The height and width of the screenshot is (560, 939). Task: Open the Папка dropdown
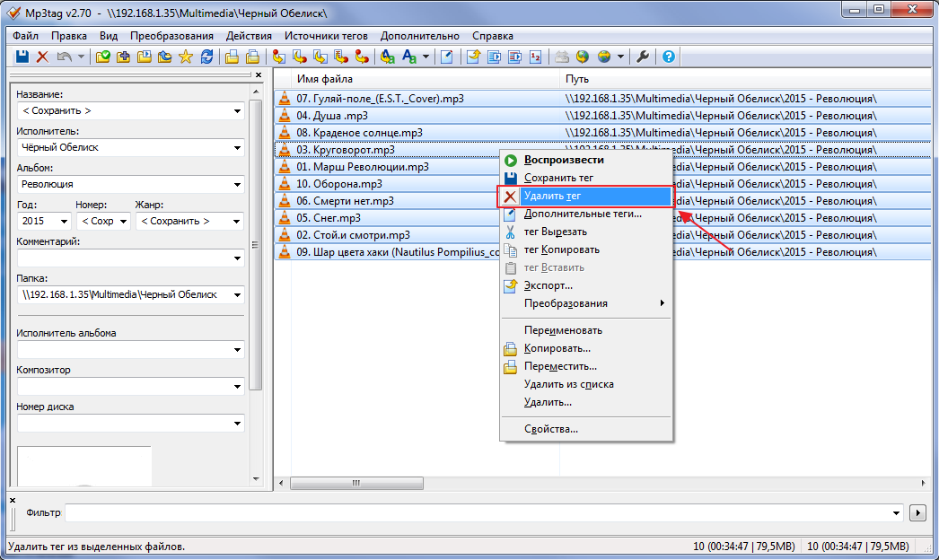[x=237, y=294]
